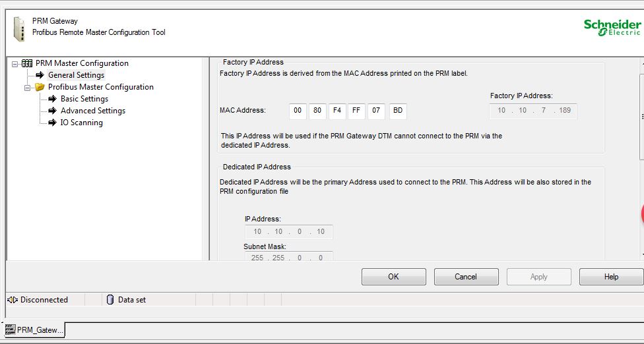The image size is (644, 344).
Task: Click MAC Address field containing FF
Action: (356, 111)
